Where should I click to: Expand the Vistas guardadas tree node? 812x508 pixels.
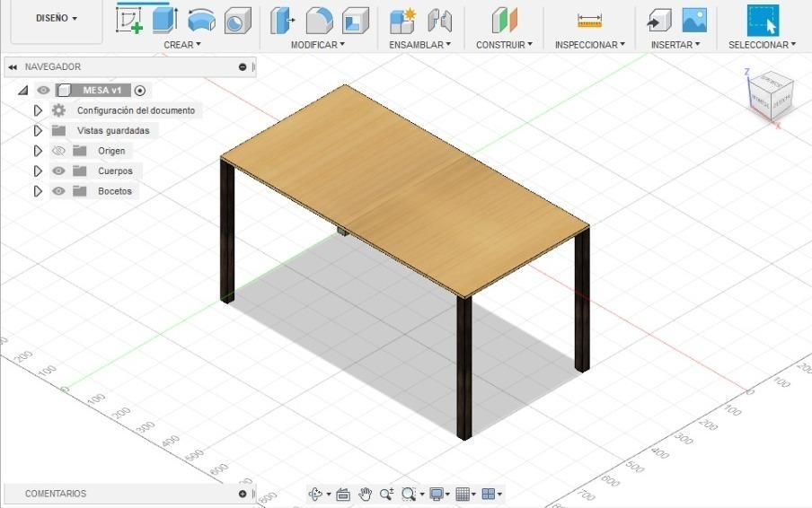pos(38,130)
